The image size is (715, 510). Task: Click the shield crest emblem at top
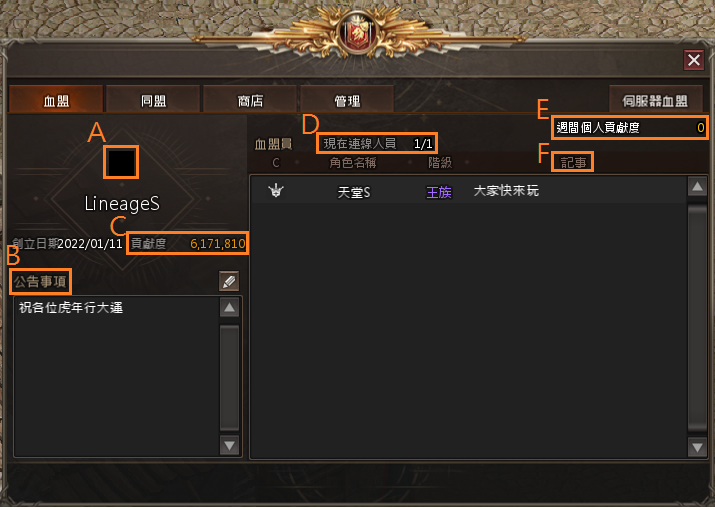click(358, 34)
